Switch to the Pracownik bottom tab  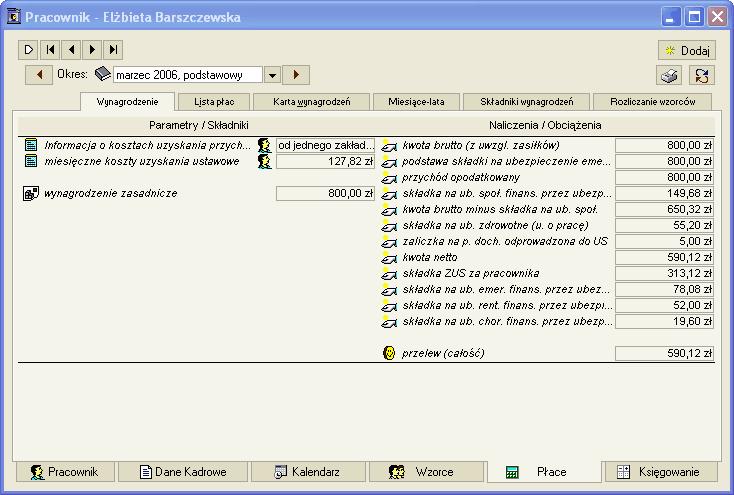[65, 472]
